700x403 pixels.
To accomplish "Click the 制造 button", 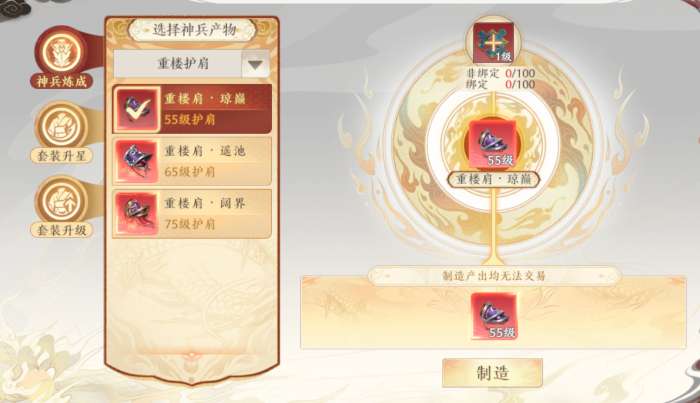I will click(492, 373).
